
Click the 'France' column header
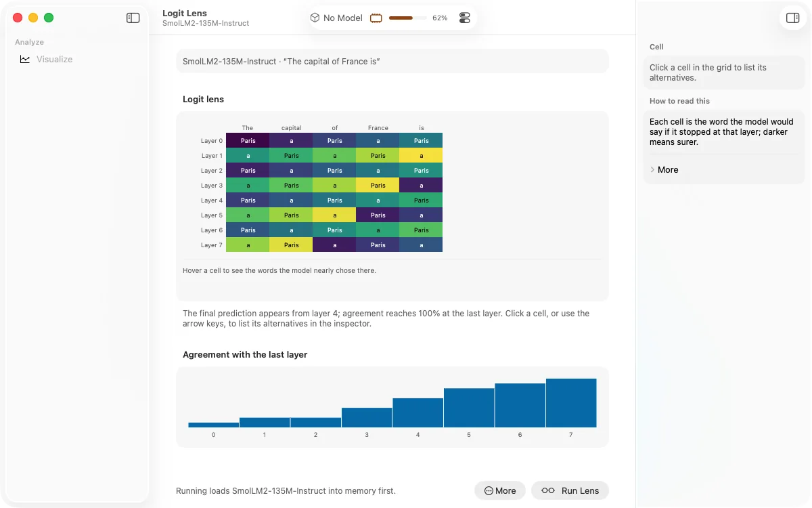point(378,127)
